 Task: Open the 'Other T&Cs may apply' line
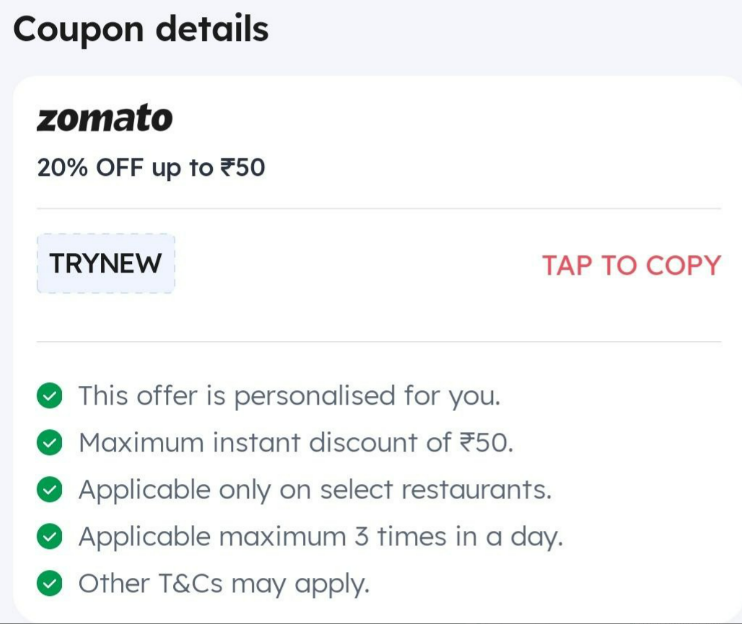pos(224,584)
